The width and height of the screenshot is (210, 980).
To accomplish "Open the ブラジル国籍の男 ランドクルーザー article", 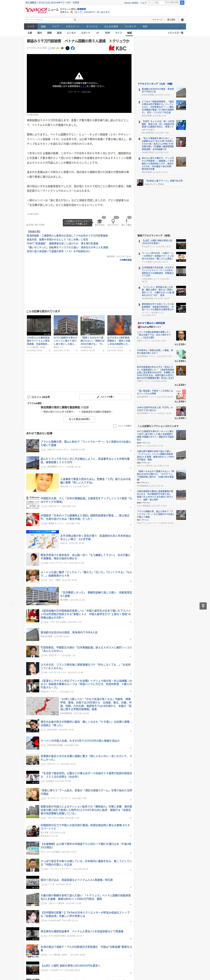I will tap(86, 444).
